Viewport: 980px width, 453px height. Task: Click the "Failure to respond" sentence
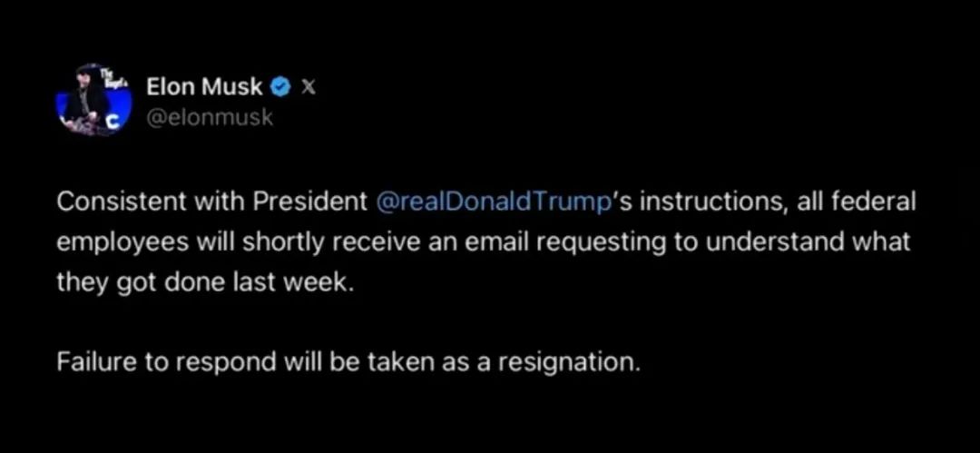coord(348,361)
